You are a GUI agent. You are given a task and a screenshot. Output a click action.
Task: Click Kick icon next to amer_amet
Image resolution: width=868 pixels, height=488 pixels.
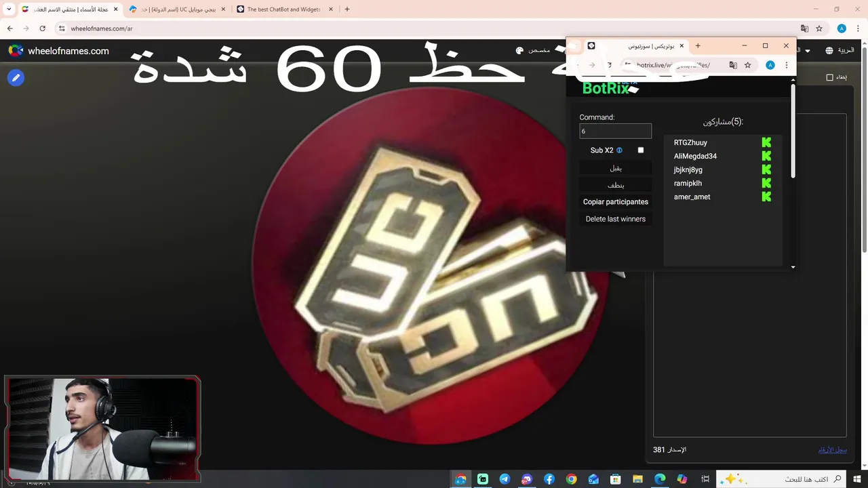[766, 197]
